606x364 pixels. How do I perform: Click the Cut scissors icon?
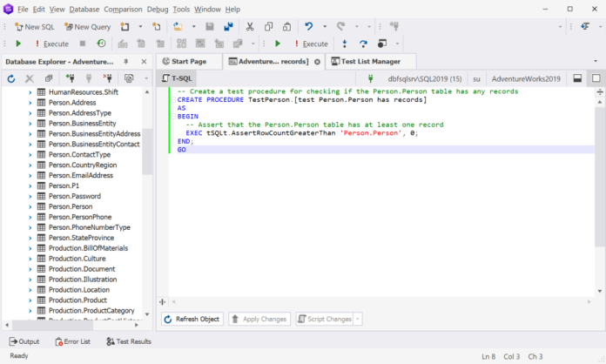pos(250,26)
